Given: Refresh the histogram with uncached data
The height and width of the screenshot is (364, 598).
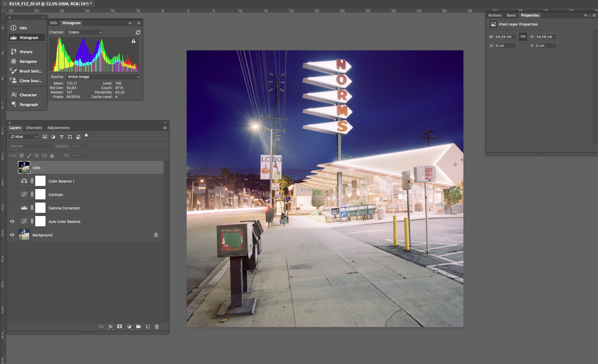Looking at the screenshot, I should coord(138,32).
